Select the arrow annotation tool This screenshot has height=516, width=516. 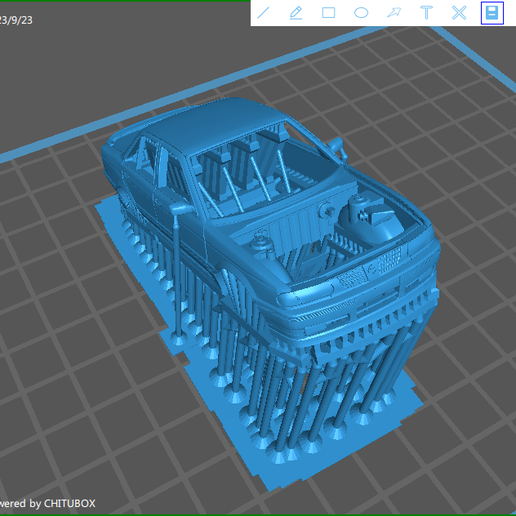tap(394, 13)
